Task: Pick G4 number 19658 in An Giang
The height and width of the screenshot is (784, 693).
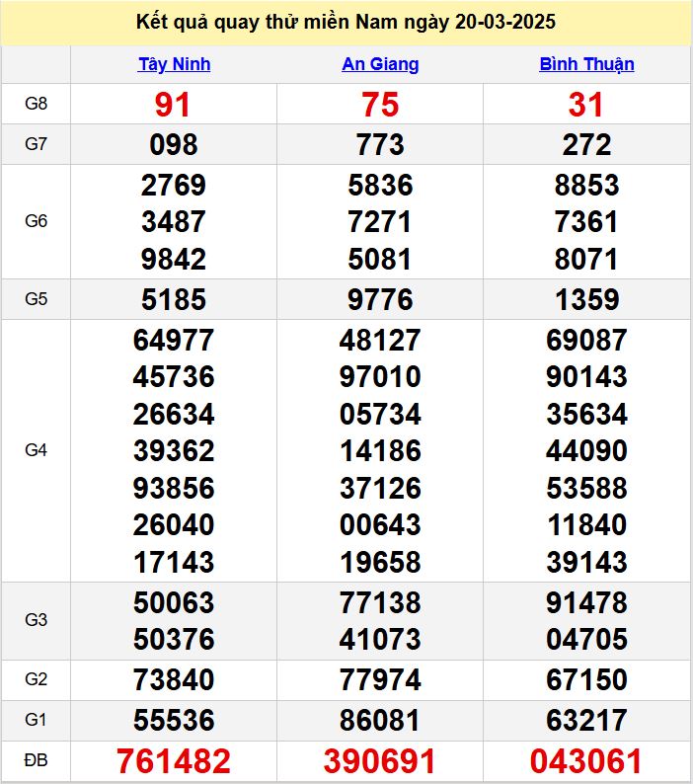Action: click(x=380, y=562)
